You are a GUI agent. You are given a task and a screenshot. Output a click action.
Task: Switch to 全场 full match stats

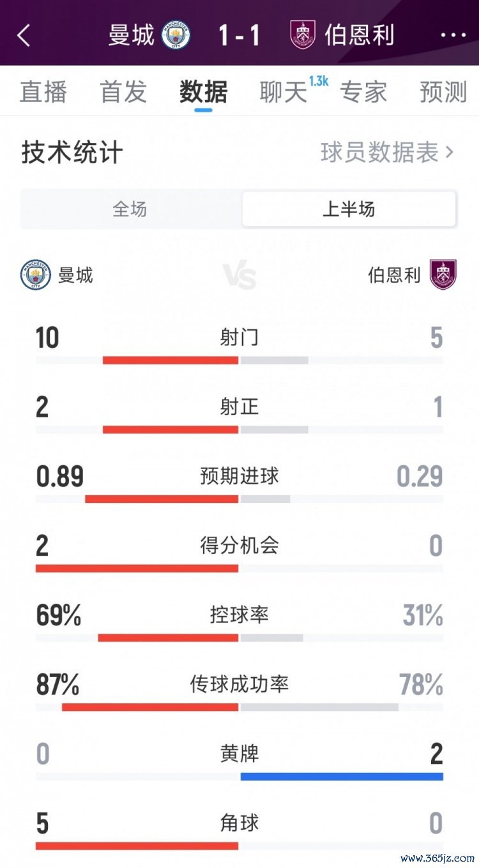[x=130, y=209]
